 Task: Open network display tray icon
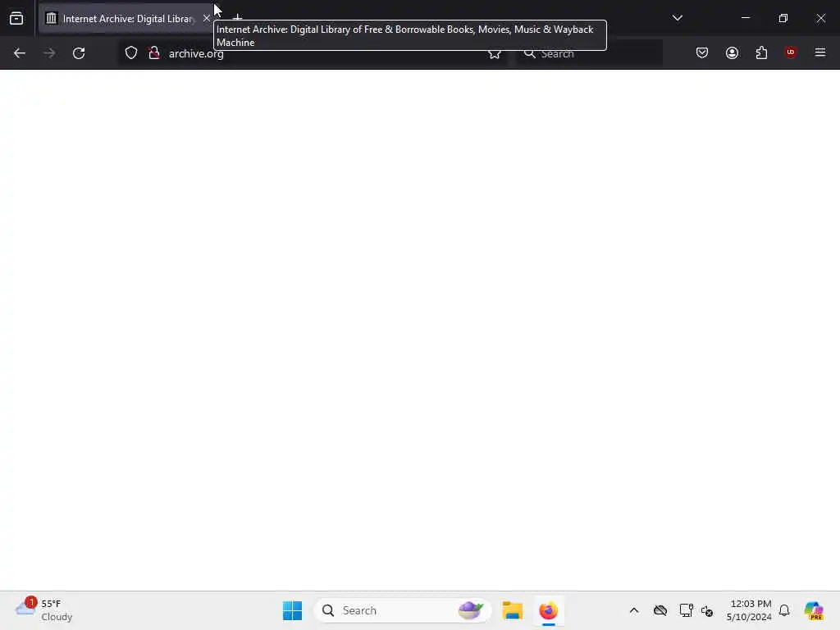(x=687, y=610)
